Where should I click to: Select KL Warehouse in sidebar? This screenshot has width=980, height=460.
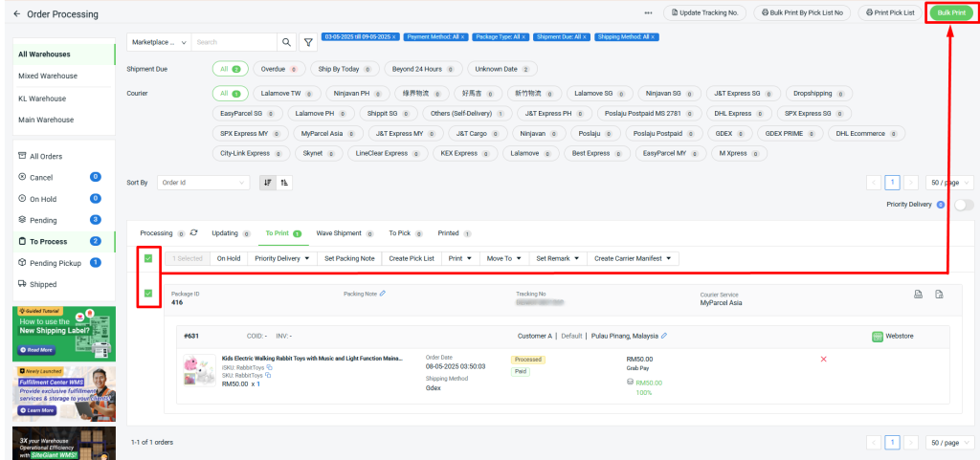(42, 99)
